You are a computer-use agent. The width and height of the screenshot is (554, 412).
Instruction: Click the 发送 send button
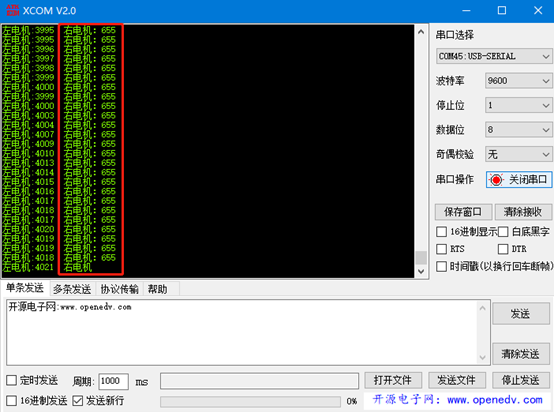tap(521, 313)
